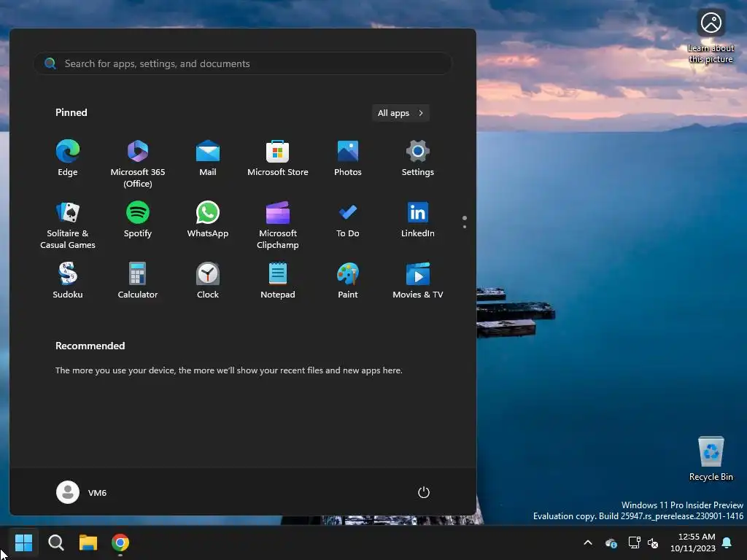Open network status tray icon

point(634,542)
